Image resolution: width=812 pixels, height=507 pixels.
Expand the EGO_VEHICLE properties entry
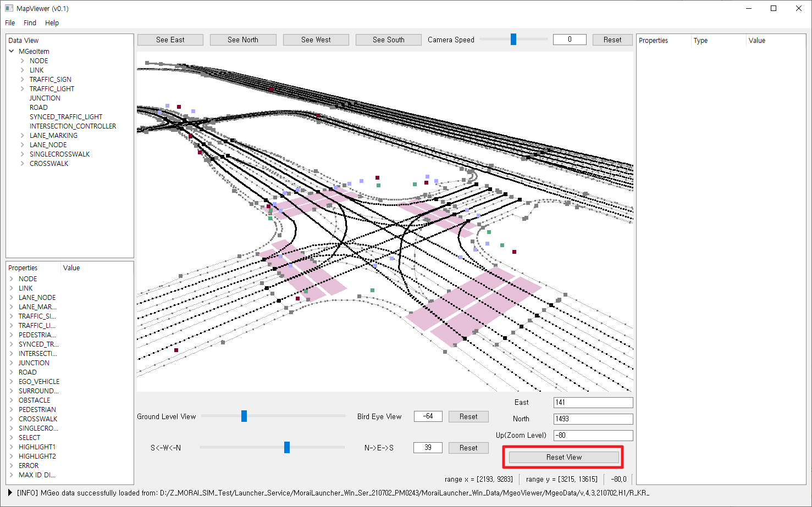click(x=12, y=382)
